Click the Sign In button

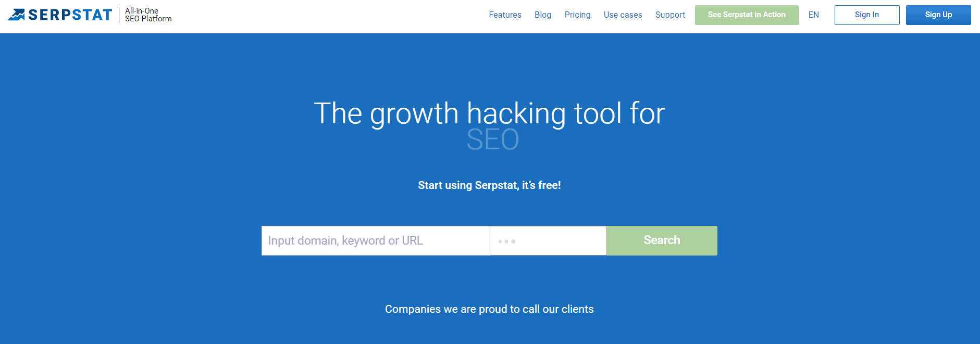866,15
